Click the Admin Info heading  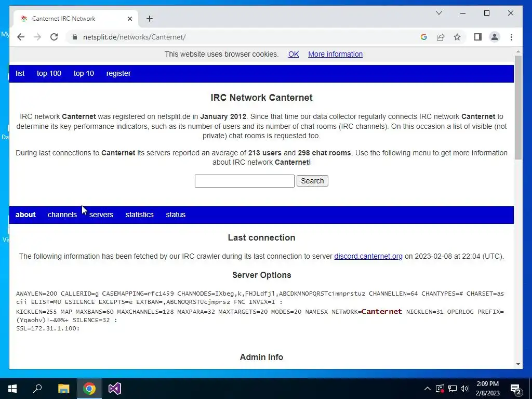[262, 357]
